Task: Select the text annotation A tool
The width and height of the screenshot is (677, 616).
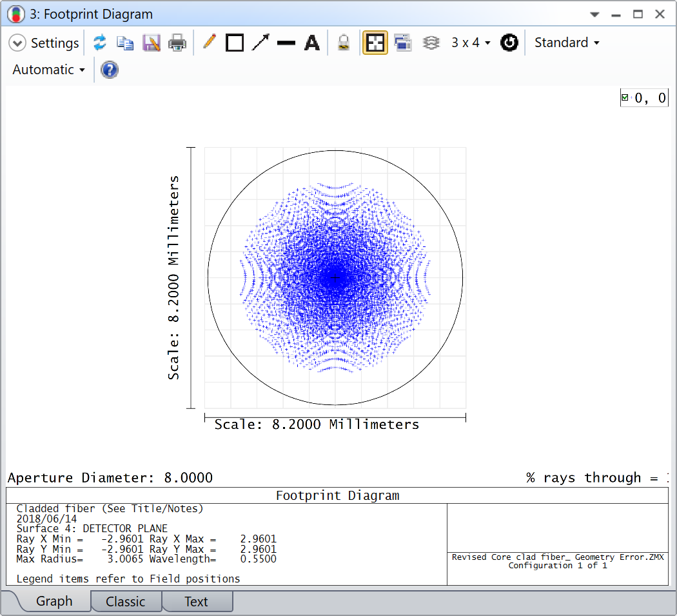Action: tap(311, 43)
